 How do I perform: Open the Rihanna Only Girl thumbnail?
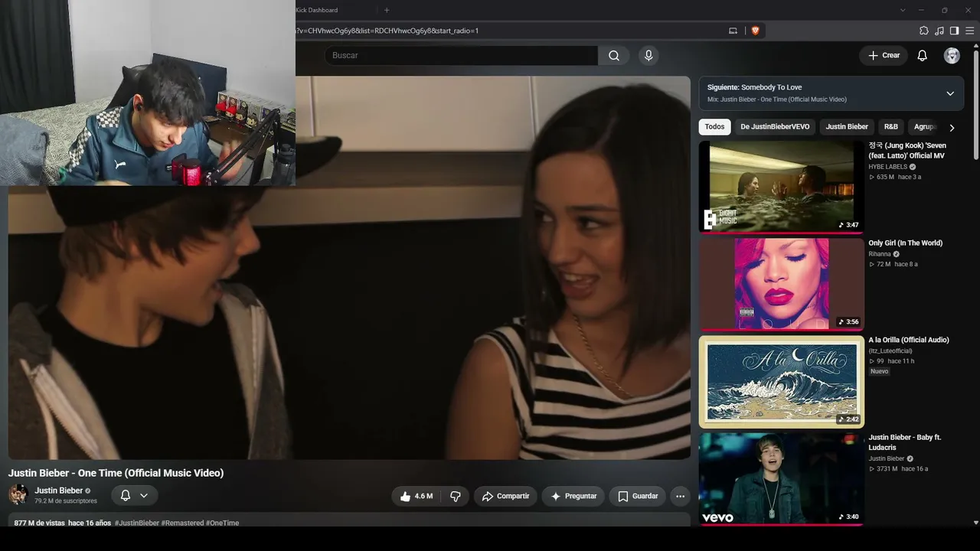tap(781, 283)
